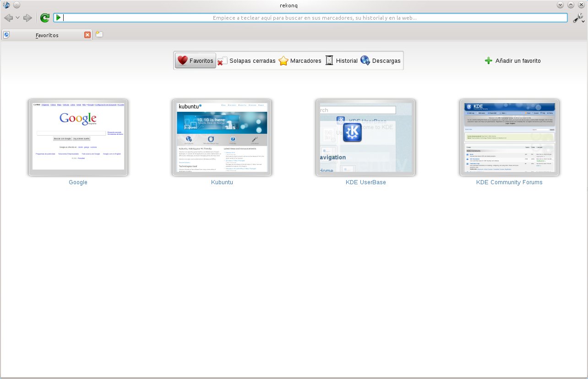Open the Historial history section

[341, 60]
